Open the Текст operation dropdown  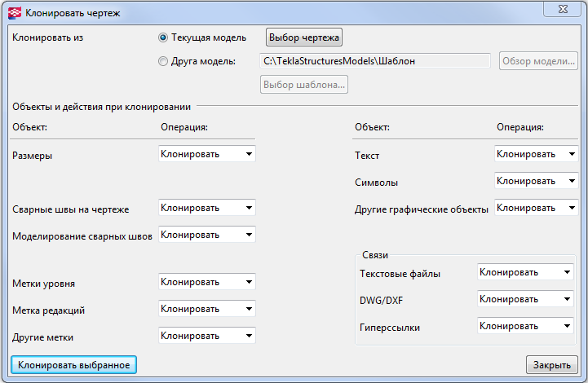pyautogui.click(x=536, y=153)
